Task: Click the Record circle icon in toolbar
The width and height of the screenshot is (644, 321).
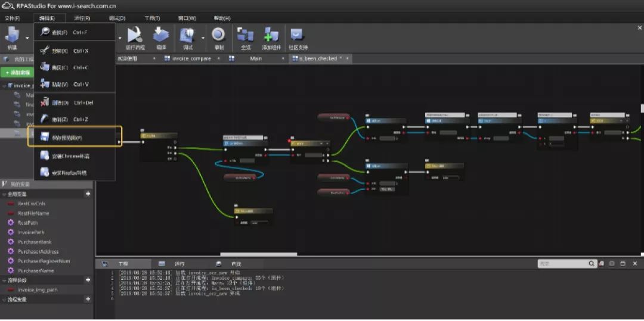Action: [218, 35]
